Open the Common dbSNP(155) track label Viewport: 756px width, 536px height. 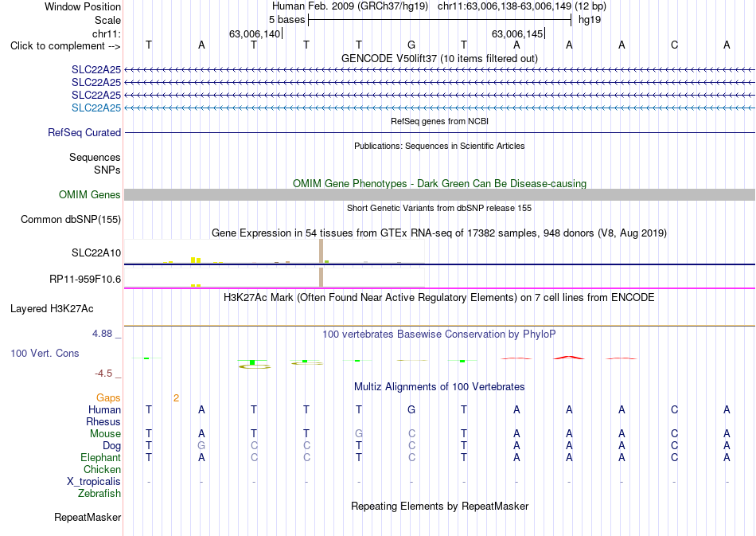[x=71, y=220]
